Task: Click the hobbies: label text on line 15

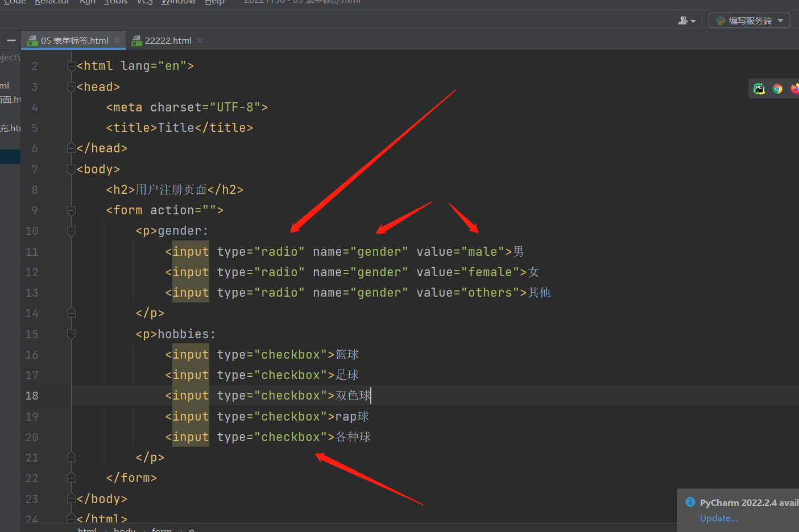Action: tap(187, 334)
